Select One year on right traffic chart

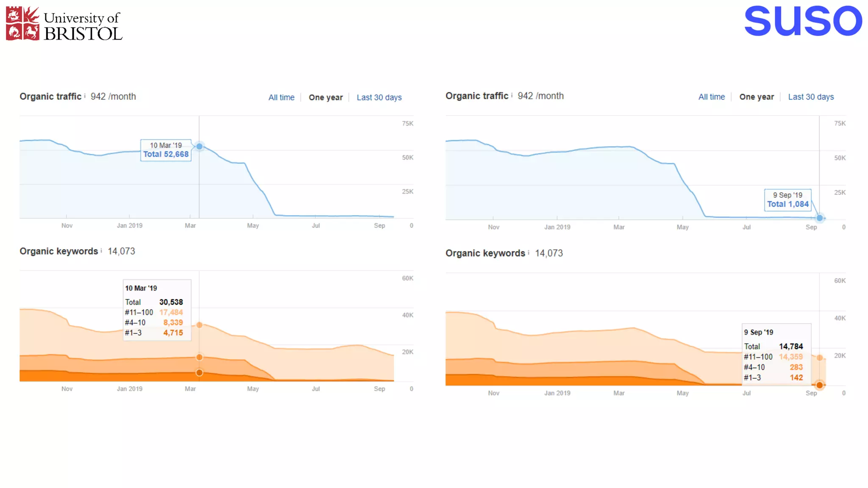pyautogui.click(x=756, y=97)
